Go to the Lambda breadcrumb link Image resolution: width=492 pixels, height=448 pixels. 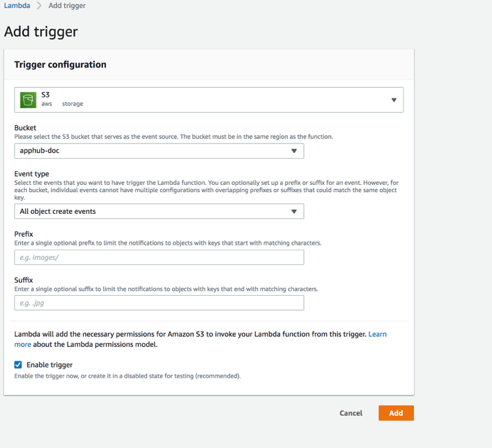(x=17, y=6)
